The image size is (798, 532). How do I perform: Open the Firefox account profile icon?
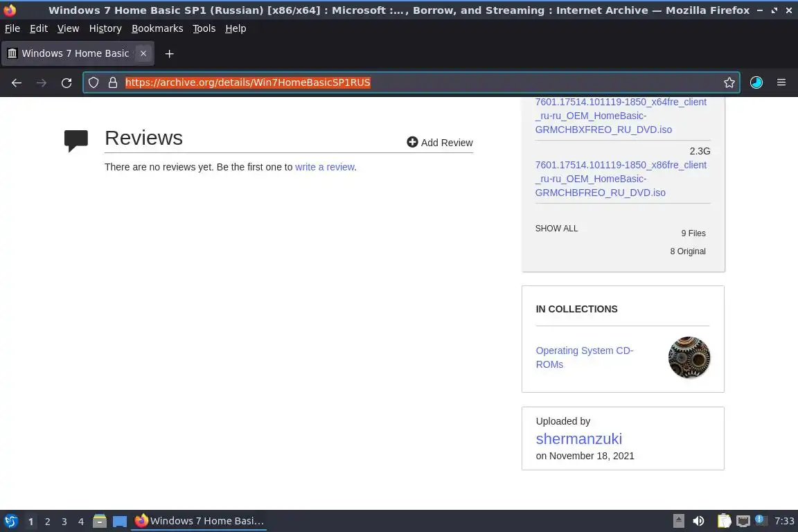(756, 82)
